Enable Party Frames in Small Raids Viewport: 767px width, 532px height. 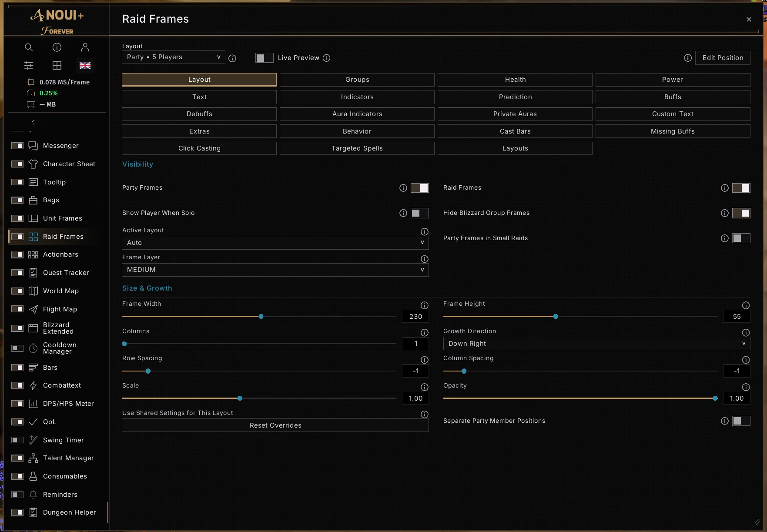pyautogui.click(x=741, y=238)
